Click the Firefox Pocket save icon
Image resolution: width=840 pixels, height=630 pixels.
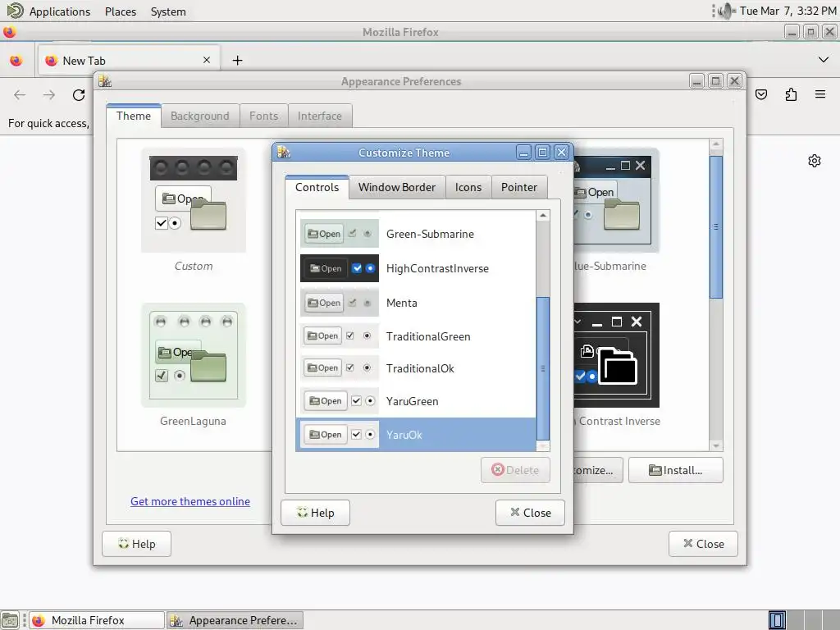761,95
